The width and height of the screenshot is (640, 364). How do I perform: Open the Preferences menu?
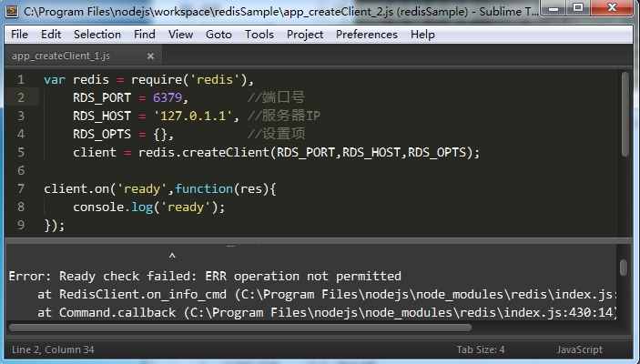click(x=366, y=35)
